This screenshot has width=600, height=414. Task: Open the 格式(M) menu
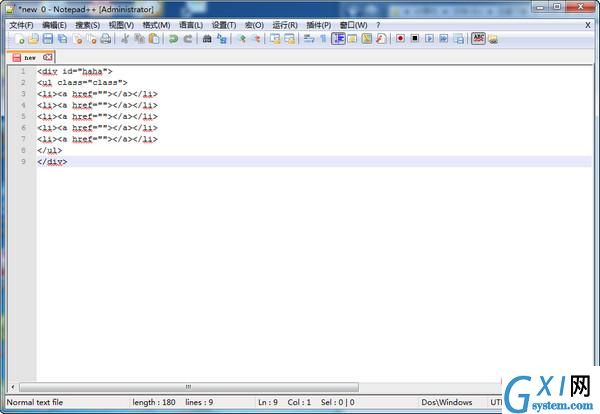coord(156,25)
